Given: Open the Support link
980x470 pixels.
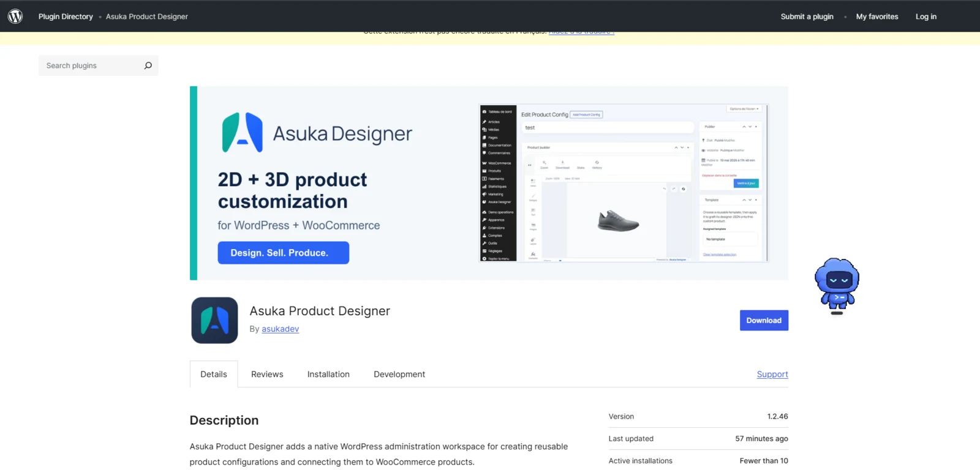Looking at the screenshot, I should point(772,374).
